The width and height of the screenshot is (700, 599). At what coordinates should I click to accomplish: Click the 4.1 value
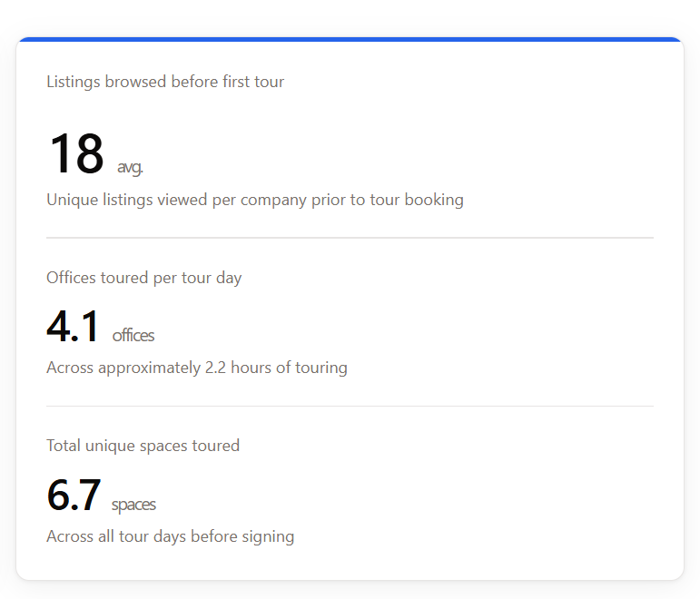[x=73, y=327]
